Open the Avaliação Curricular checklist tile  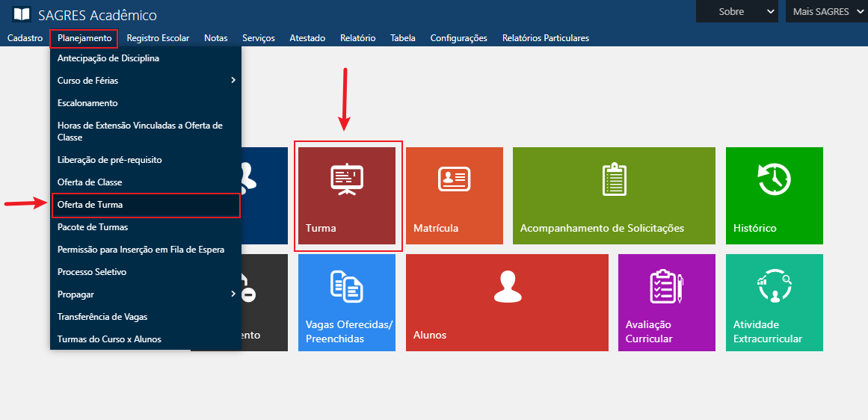[666, 302]
